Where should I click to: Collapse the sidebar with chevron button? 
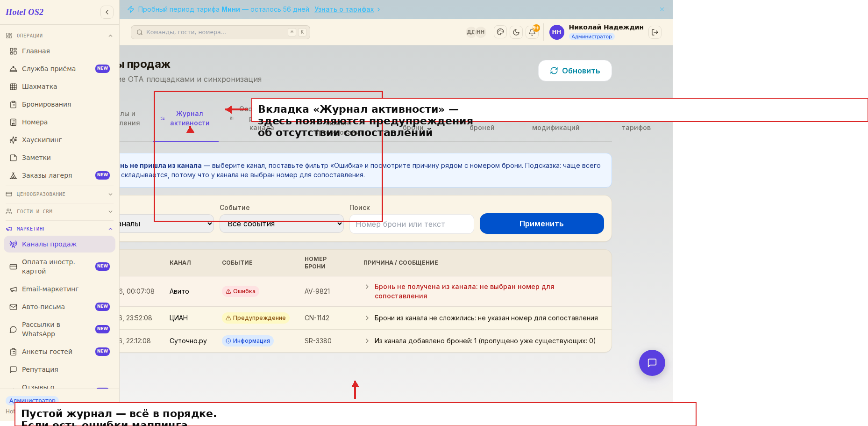(107, 12)
